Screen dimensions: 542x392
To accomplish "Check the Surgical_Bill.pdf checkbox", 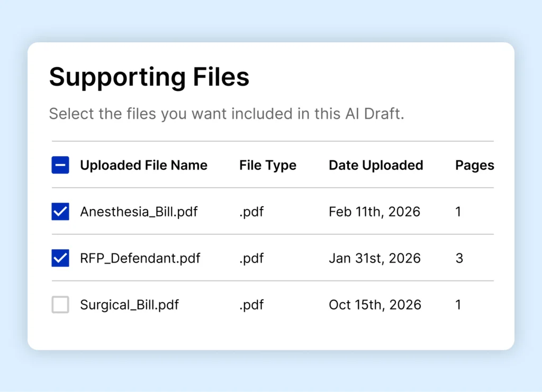I will point(60,305).
